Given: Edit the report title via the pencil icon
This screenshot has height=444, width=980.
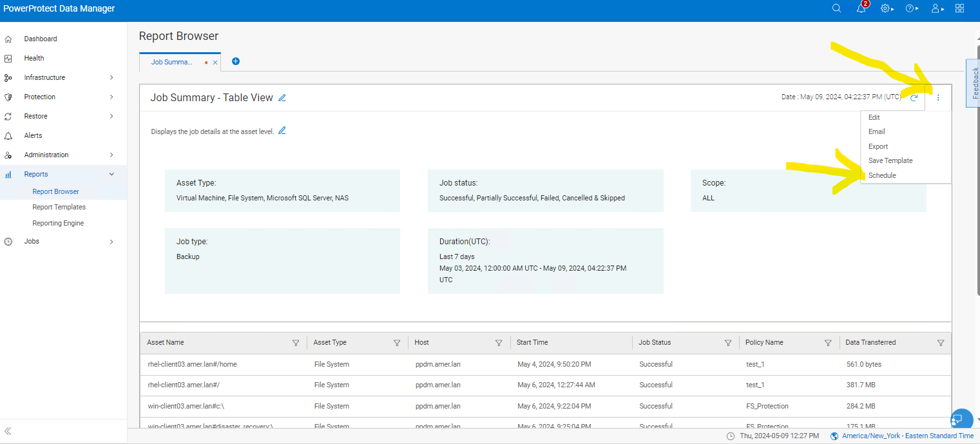Looking at the screenshot, I should [x=282, y=97].
